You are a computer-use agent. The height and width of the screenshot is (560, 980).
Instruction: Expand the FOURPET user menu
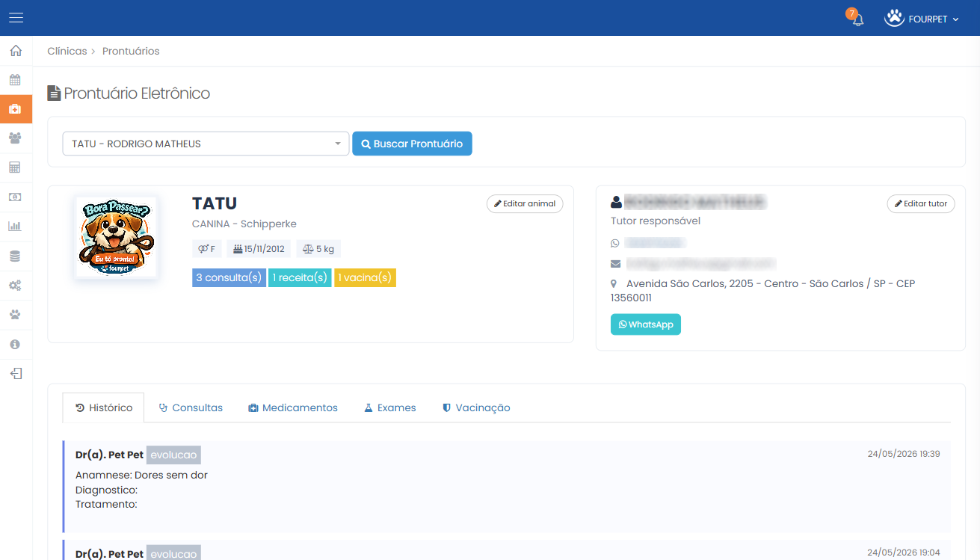pyautogui.click(x=922, y=19)
